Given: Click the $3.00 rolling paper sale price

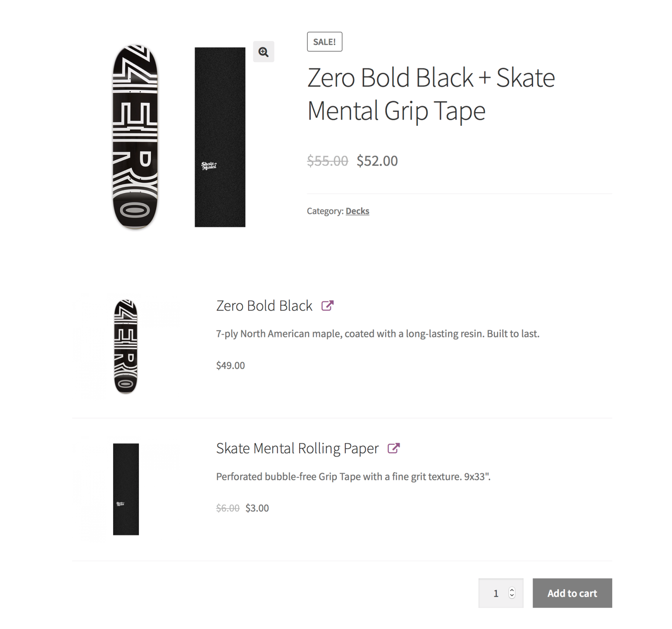Looking at the screenshot, I should pos(257,508).
